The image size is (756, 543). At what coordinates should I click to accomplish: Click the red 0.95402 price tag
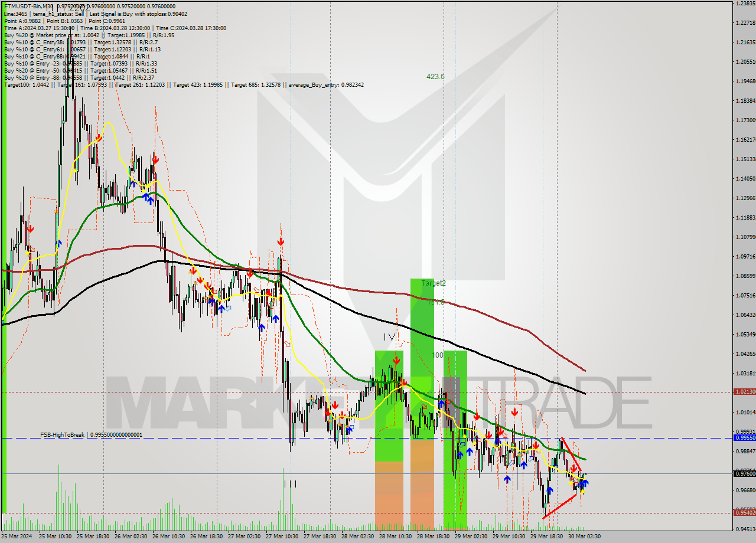pos(744,512)
